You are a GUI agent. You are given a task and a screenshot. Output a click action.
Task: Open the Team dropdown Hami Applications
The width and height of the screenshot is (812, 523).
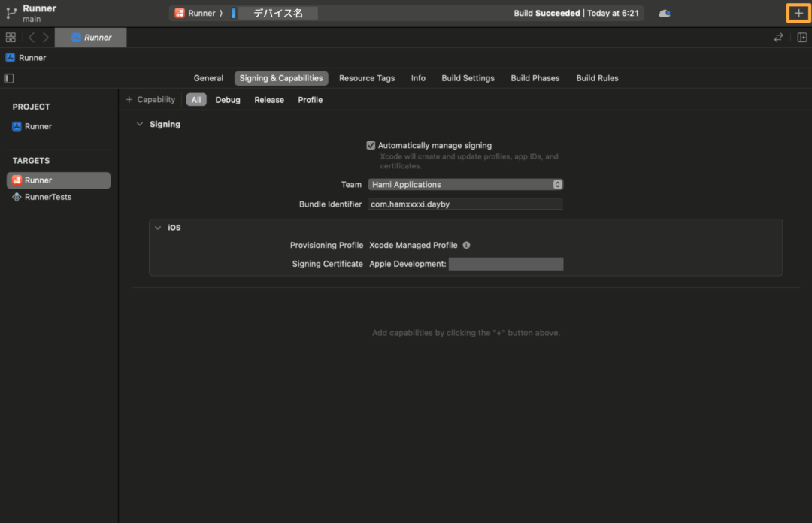tap(465, 184)
